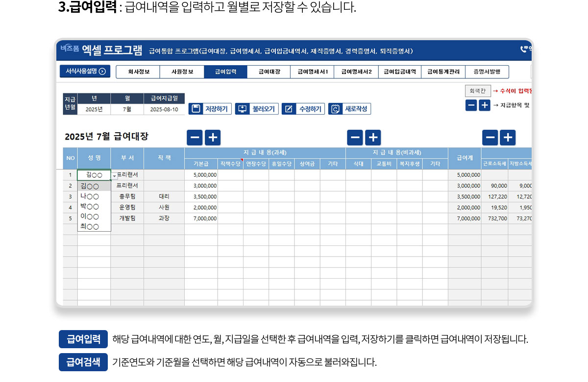Click the 수정하기 edit icon button
This screenshot has width=588, height=382.
(303, 109)
